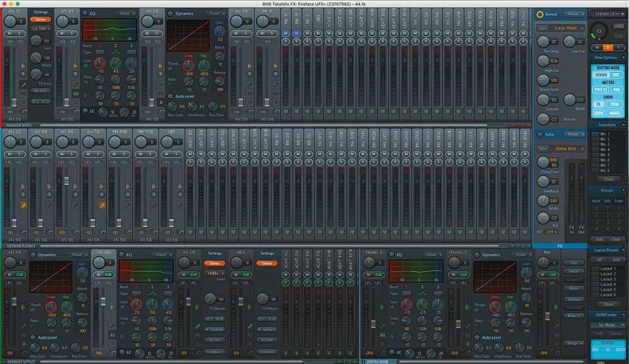Toggle Stereo button in AN 1/2 input settings
Screen dimensions: 629x364
point(40,19)
